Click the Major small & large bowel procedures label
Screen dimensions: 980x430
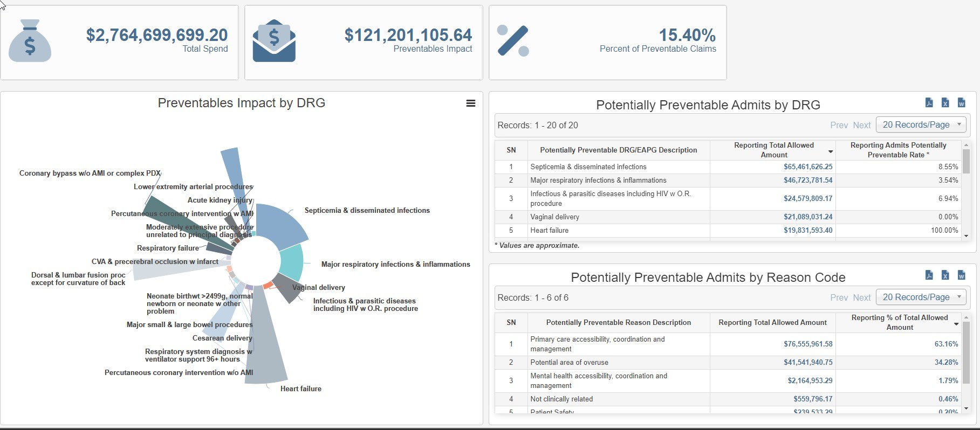[189, 325]
